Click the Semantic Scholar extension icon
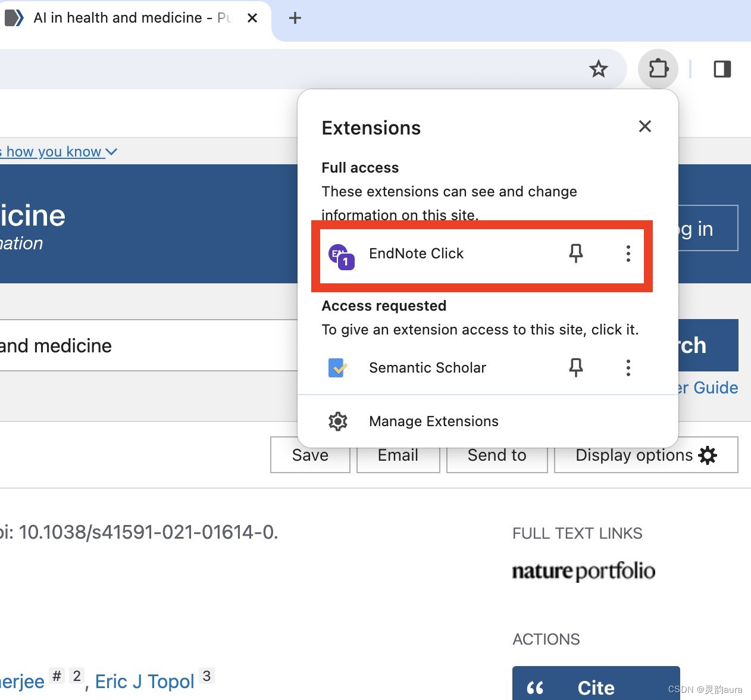Image resolution: width=751 pixels, height=700 pixels. 337,368
